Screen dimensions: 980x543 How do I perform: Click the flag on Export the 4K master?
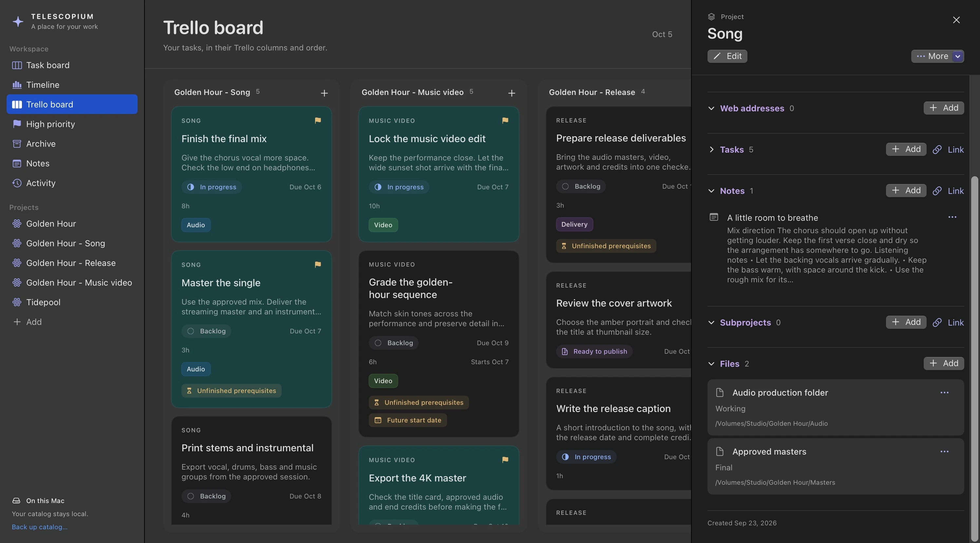point(505,460)
